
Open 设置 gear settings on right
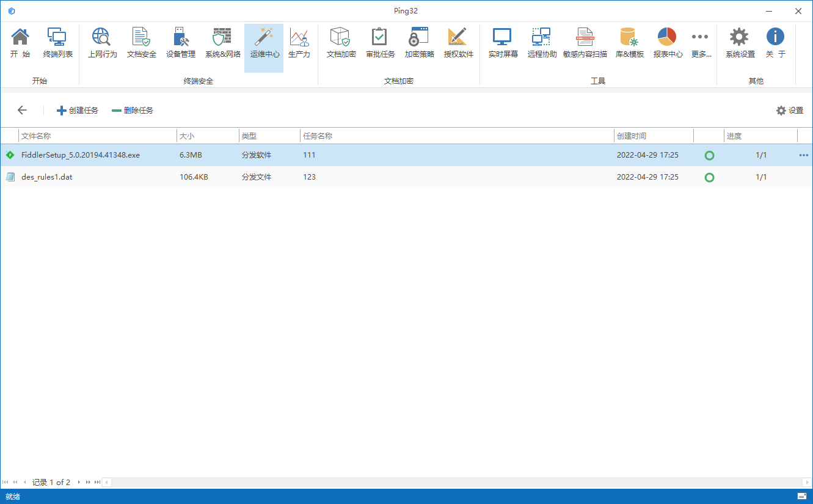click(790, 111)
